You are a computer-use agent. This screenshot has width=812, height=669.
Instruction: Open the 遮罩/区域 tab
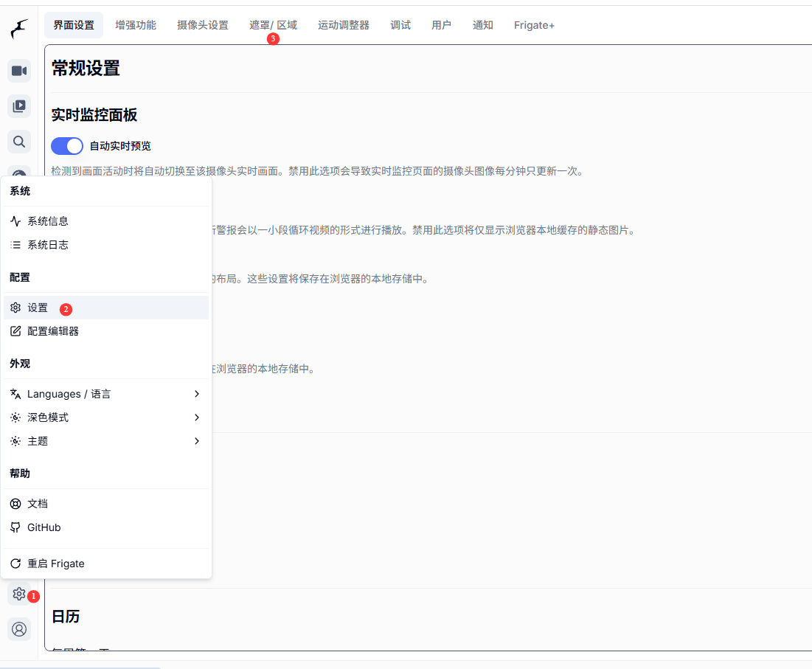pyautogui.click(x=273, y=24)
